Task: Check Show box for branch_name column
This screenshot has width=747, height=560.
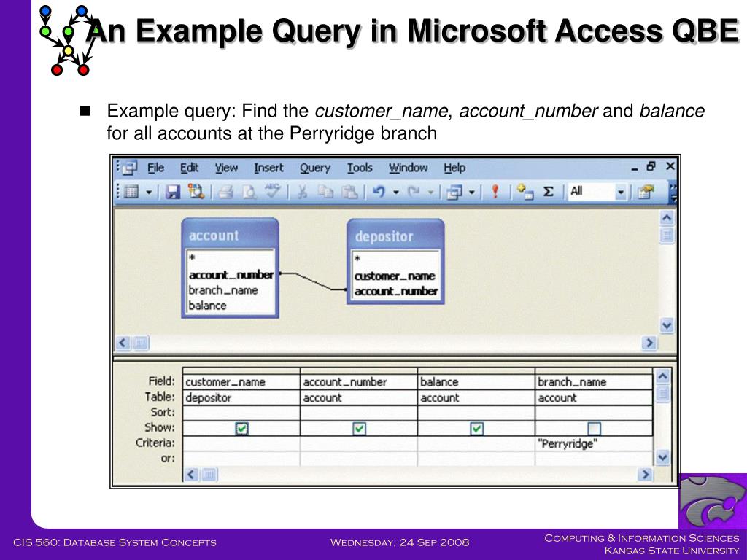Action: (594, 429)
